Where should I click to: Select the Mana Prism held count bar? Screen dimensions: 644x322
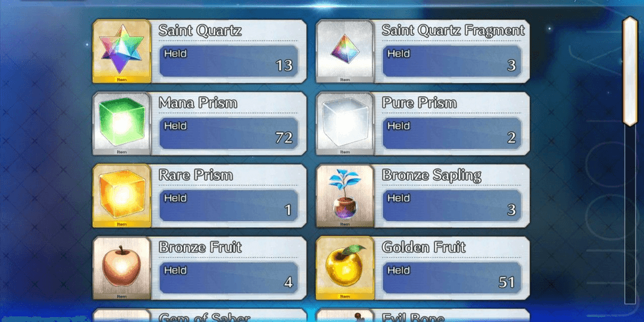pos(229,133)
